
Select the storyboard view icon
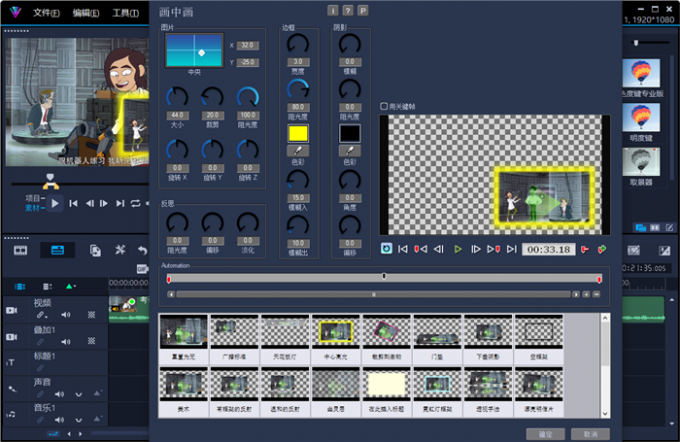[x=20, y=250]
